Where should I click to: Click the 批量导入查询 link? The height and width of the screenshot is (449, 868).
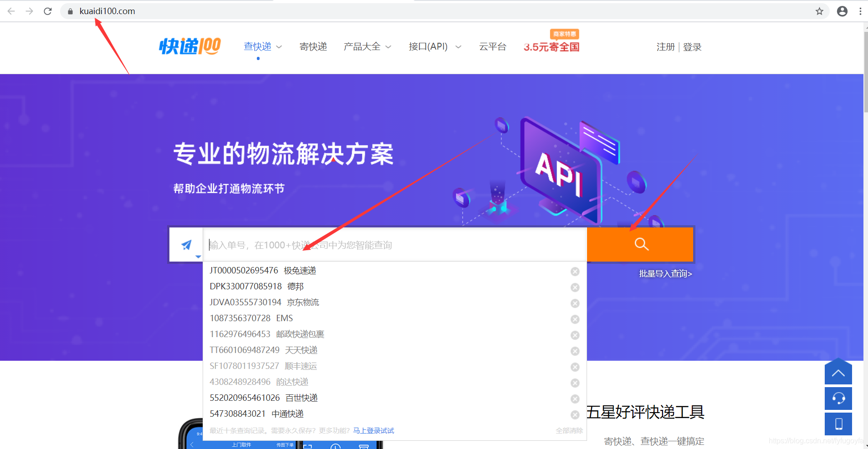[x=665, y=273]
